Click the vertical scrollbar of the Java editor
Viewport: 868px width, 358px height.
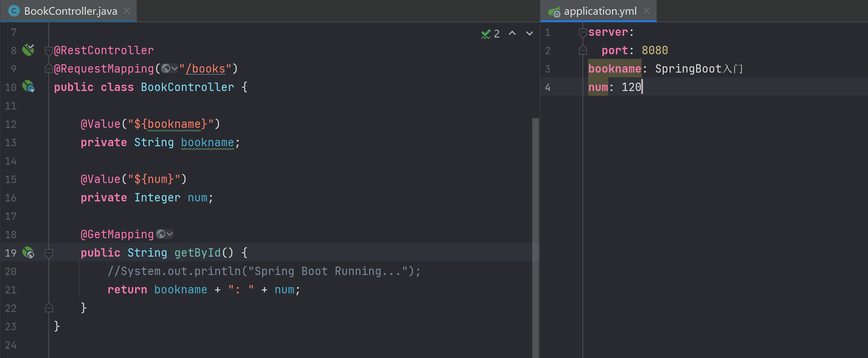coord(535,236)
